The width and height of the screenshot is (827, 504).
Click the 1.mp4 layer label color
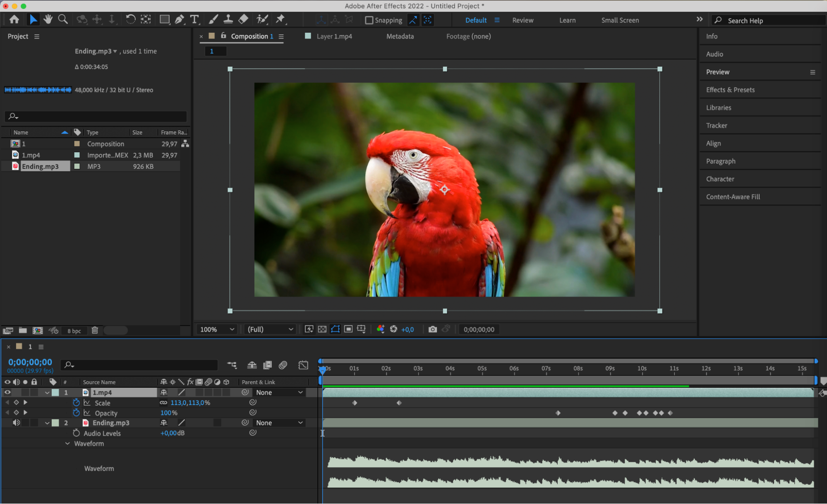pos(55,392)
